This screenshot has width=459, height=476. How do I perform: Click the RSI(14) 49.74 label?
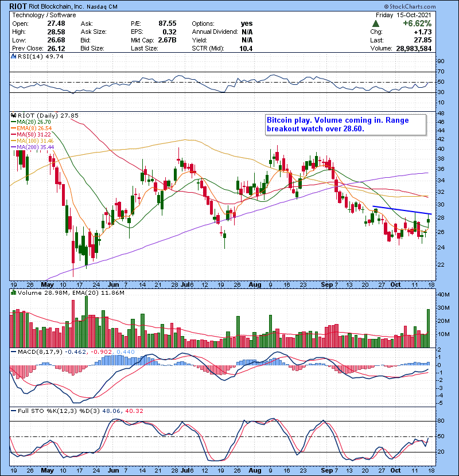coord(41,56)
